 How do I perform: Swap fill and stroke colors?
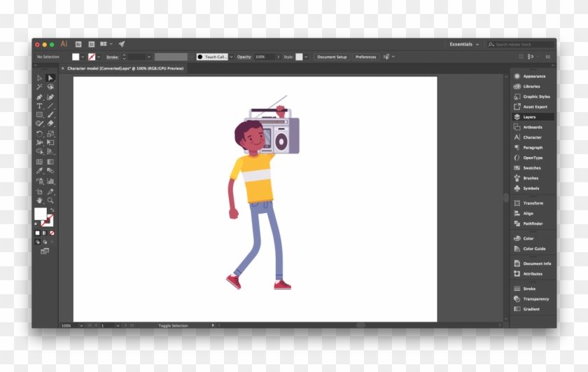tap(52, 210)
